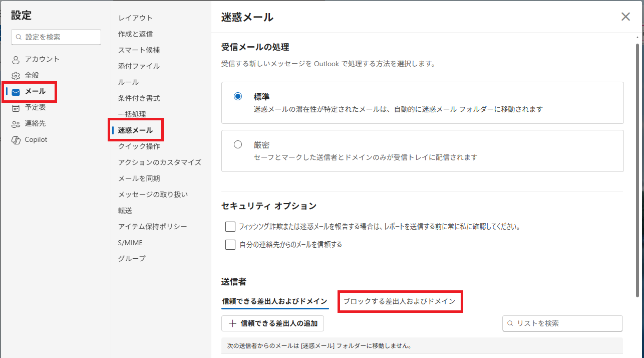The image size is (644, 358).
Task: Switch to 信頼できる差出人およびドメイン tab
Action: pos(274,301)
